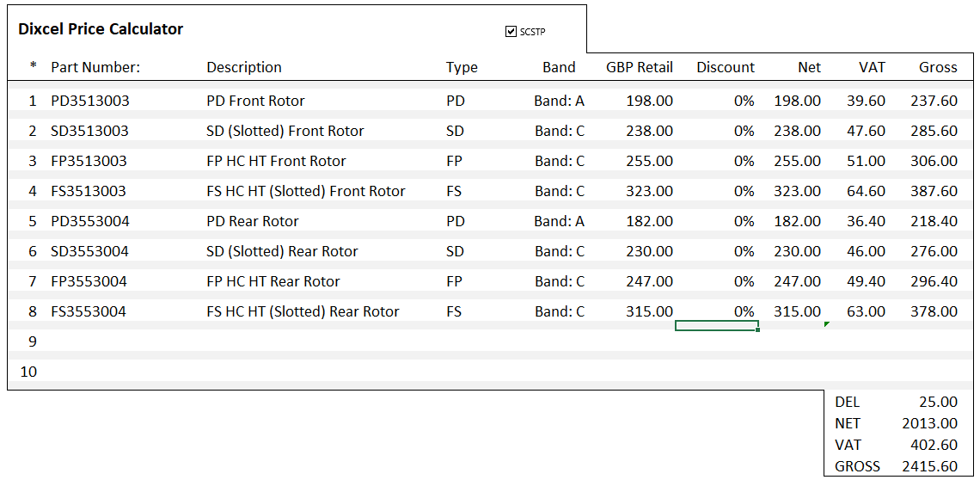Click the GBP Retail column header

640,68
